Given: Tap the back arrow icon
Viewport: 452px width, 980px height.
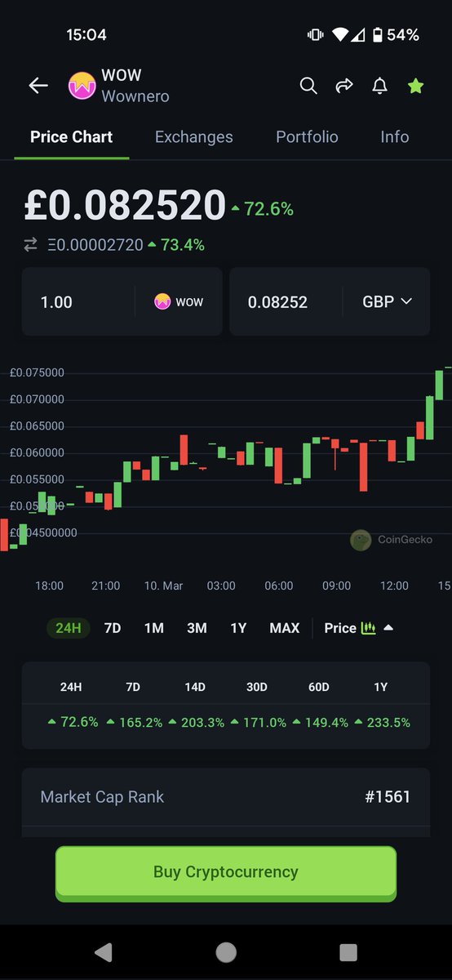Looking at the screenshot, I should click(38, 85).
